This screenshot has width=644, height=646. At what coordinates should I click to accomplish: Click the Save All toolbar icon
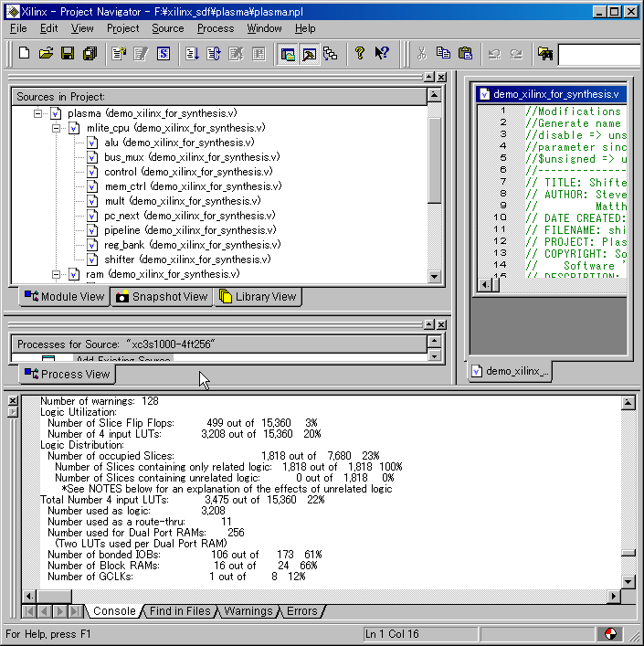pyautogui.click(x=90, y=54)
